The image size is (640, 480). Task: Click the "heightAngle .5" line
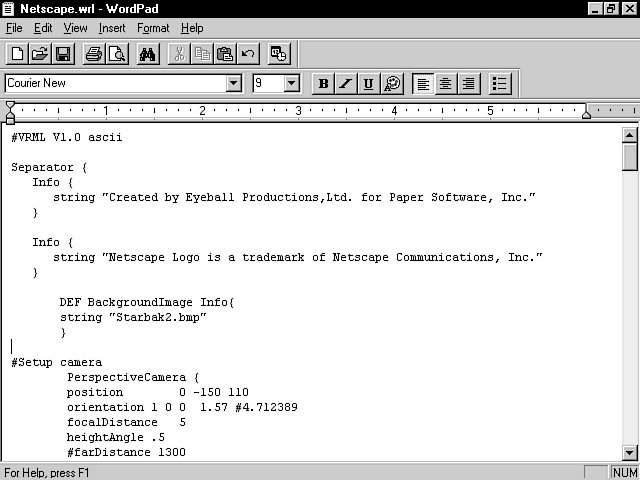(116, 438)
